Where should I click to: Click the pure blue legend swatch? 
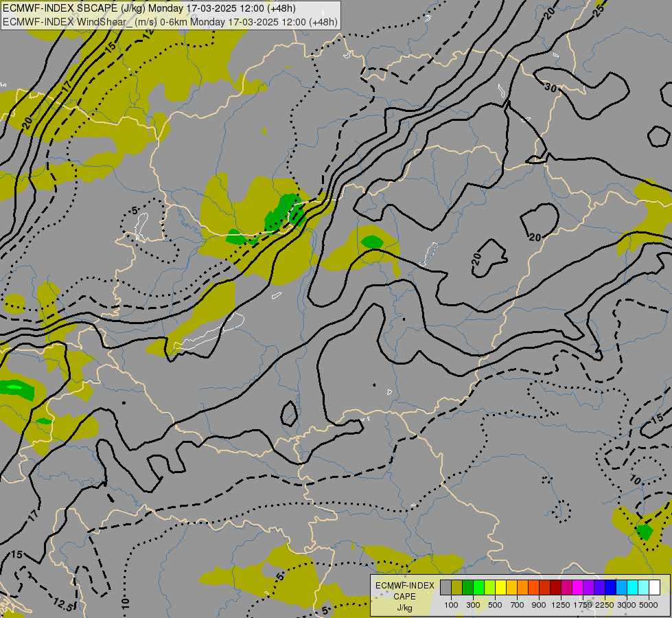pyautogui.click(x=611, y=588)
